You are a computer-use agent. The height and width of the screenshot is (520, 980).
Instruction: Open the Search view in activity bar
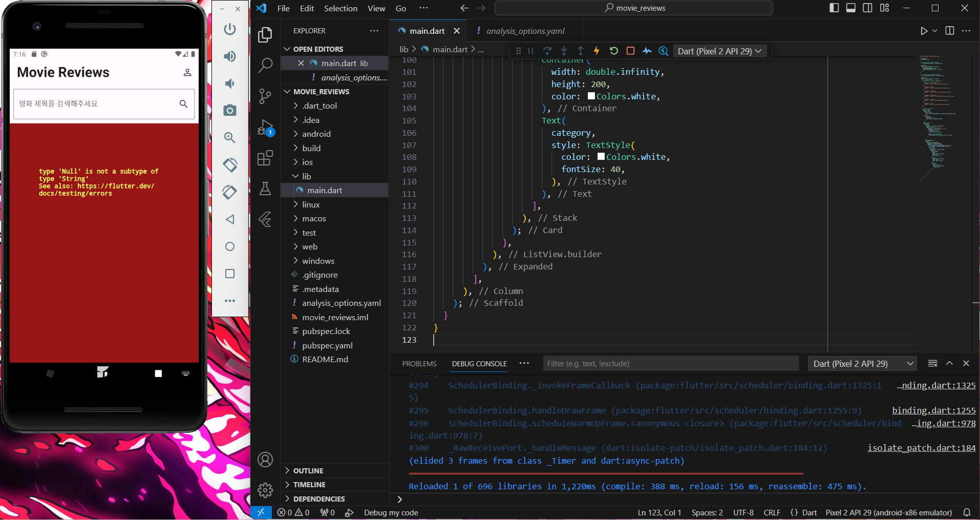pos(265,65)
